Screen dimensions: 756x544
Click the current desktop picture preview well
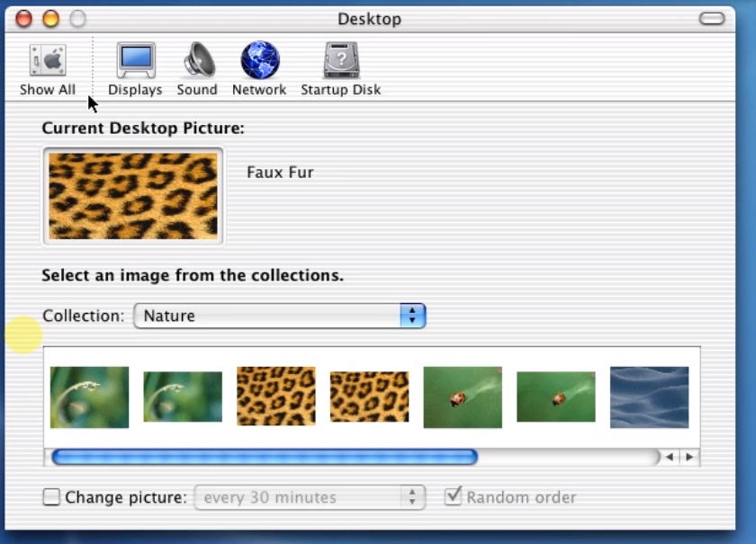coord(133,196)
